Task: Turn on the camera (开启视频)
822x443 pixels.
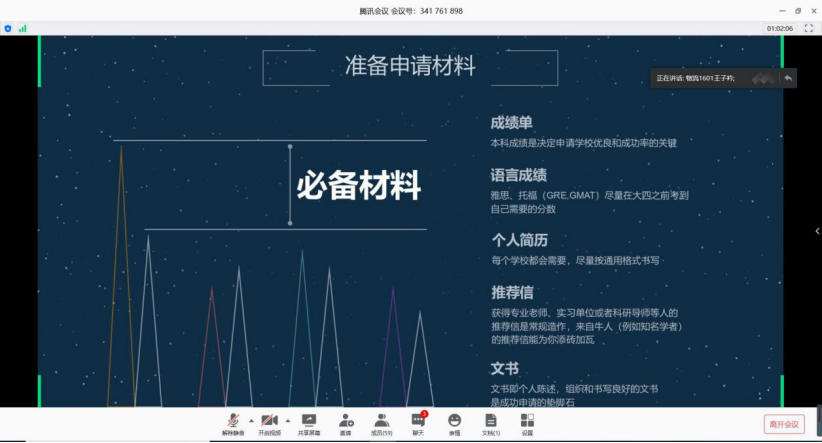Action: click(269, 423)
